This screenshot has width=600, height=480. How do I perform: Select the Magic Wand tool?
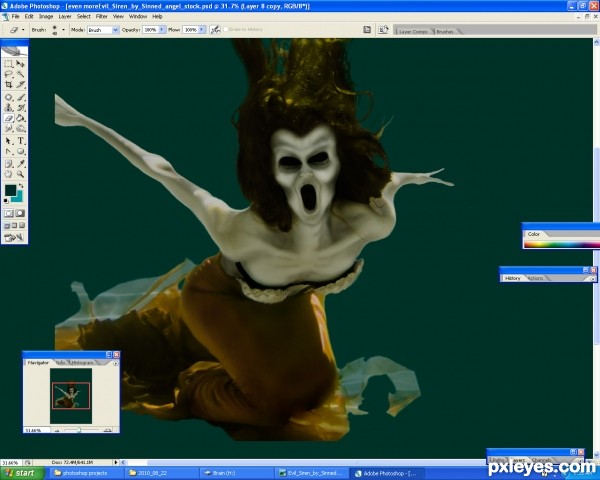coord(20,74)
